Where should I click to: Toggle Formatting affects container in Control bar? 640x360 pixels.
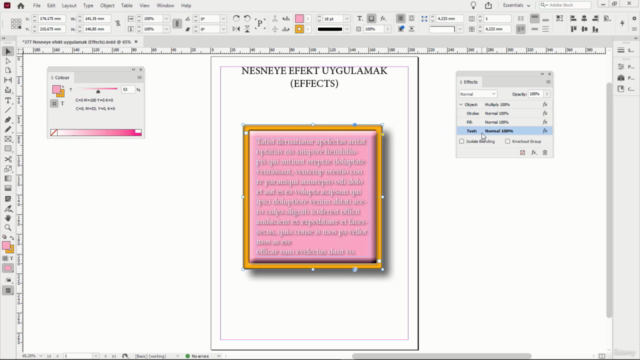pos(371,19)
